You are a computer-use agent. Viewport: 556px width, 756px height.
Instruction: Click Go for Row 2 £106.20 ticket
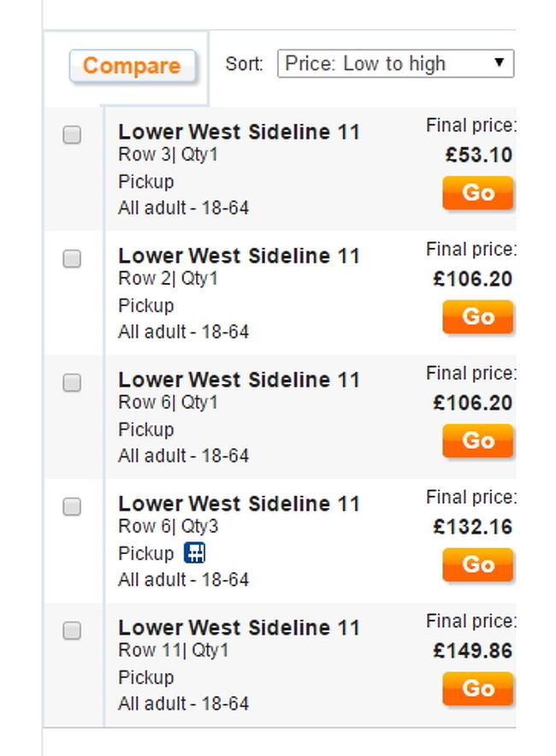[x=477, y=316]
